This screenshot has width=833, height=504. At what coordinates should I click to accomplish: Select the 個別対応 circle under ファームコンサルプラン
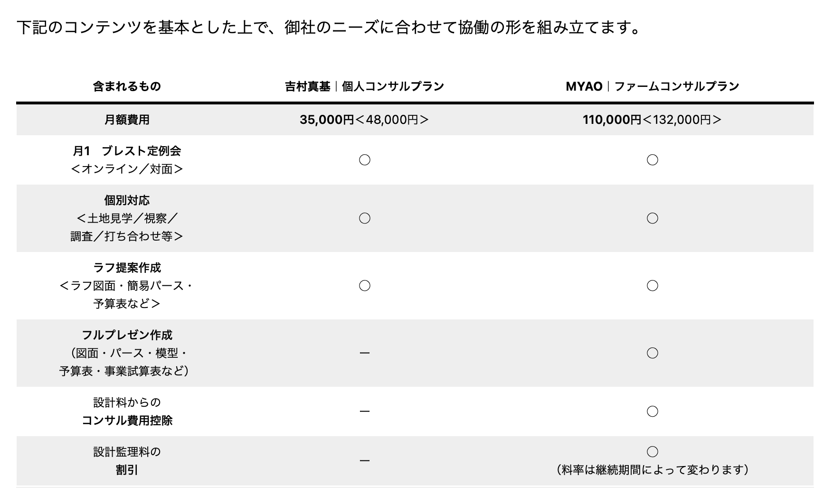(652, 218)
